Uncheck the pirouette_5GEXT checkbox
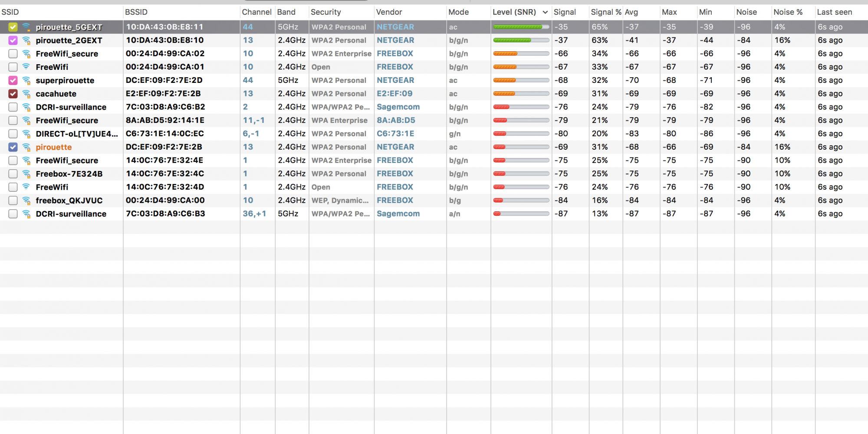The image size is (868, 434). click(13, 27)
